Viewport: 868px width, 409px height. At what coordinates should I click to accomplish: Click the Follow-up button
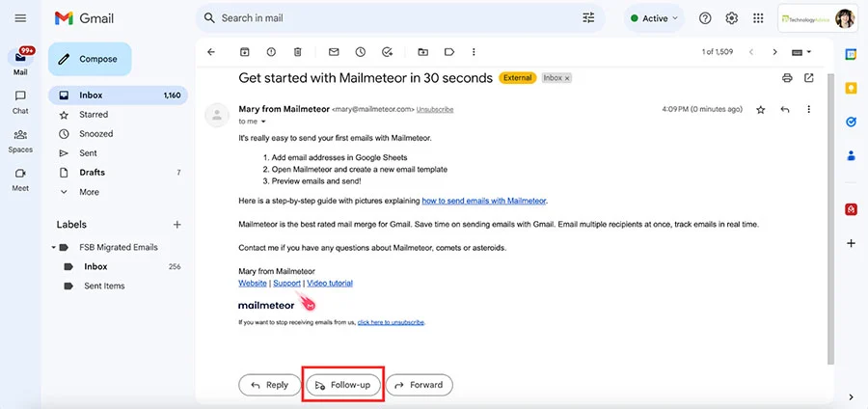(x=343, y=385)
